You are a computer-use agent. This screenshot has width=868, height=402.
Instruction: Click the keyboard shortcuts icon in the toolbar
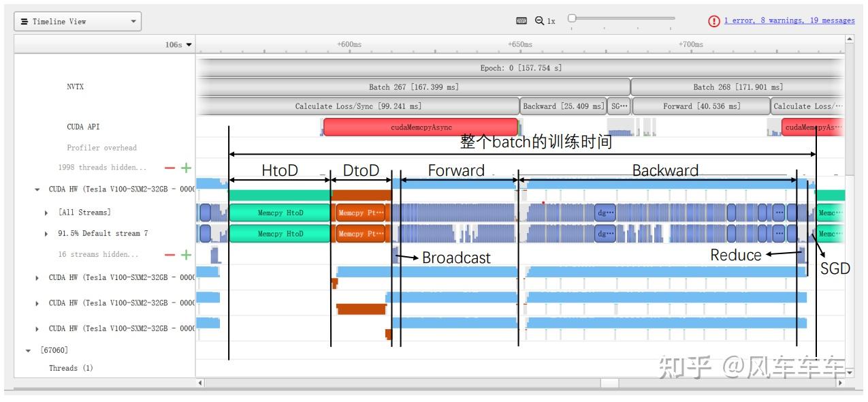523,20
